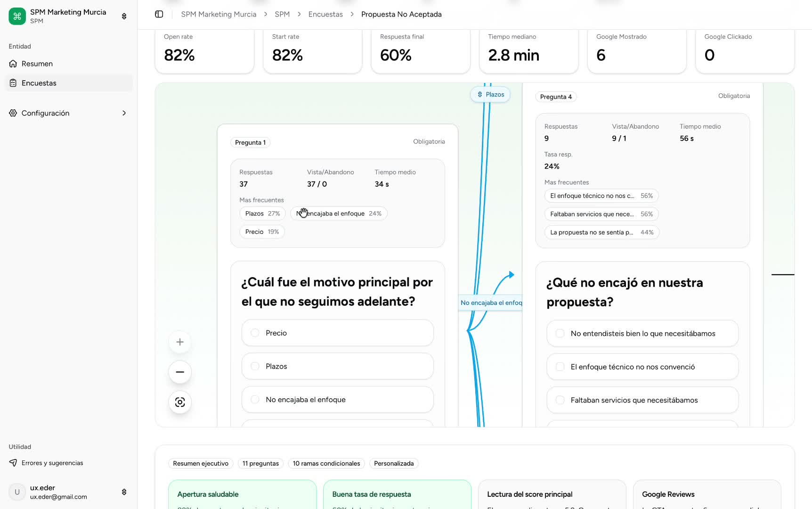Check El enfoque técnico no nos convenció
812x509 pixels.
tap(560, 367)
